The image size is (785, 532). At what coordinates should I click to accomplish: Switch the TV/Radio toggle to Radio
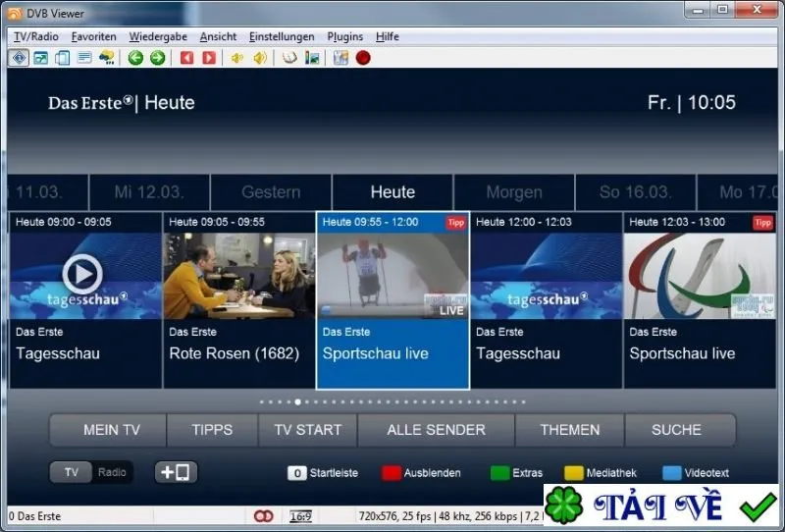(112, 472)
